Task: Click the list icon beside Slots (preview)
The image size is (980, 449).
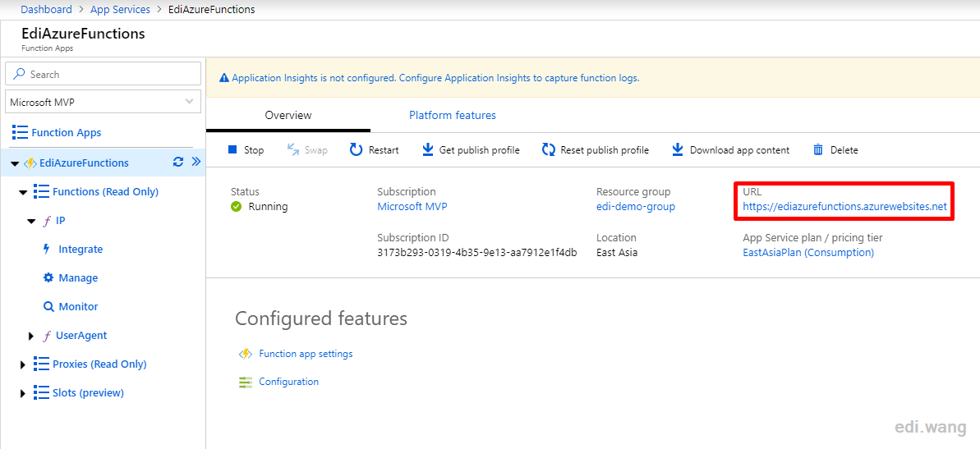Action: 41,393
